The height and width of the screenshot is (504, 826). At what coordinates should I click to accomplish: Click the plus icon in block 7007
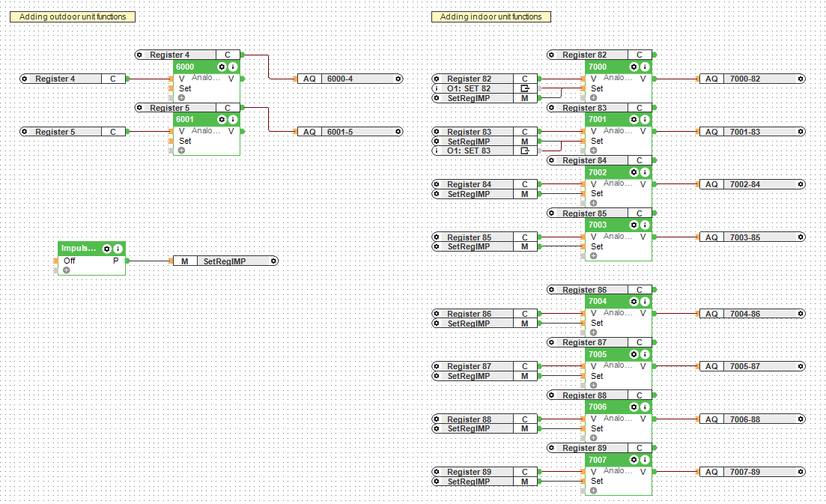click(593, 491)
